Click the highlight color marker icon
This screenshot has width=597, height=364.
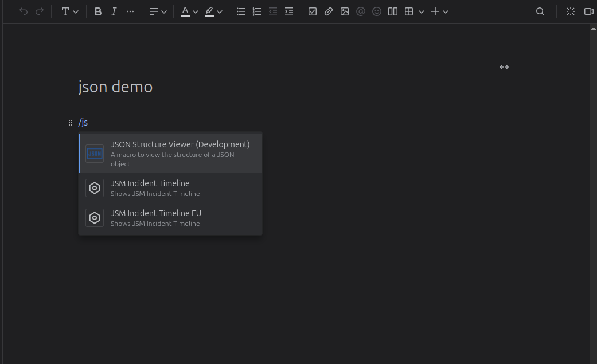[x=209, y=11]
